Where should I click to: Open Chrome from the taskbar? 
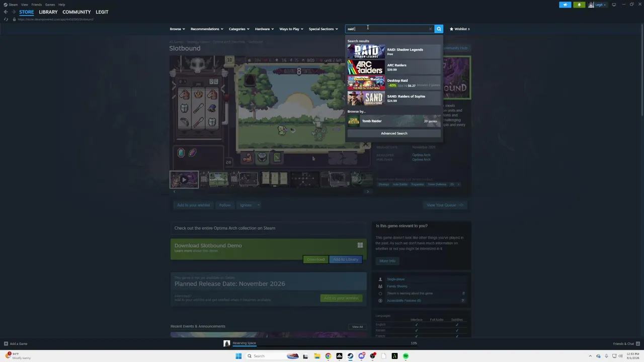328,356
